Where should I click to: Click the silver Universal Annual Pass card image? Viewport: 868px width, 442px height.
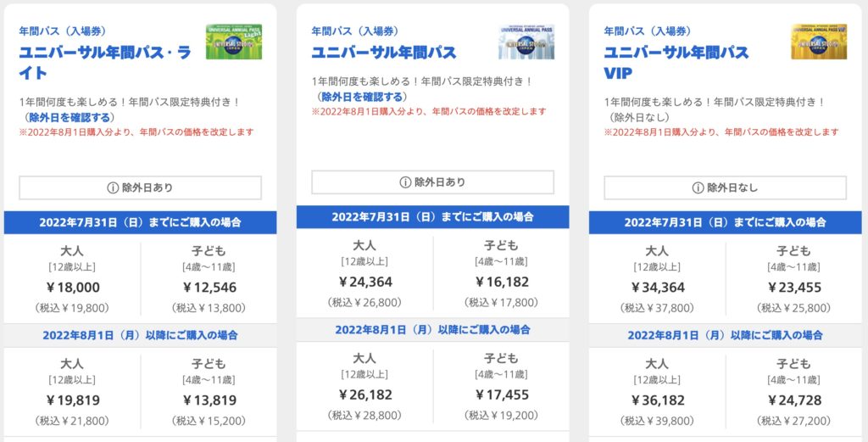click(x=526, y=42)
